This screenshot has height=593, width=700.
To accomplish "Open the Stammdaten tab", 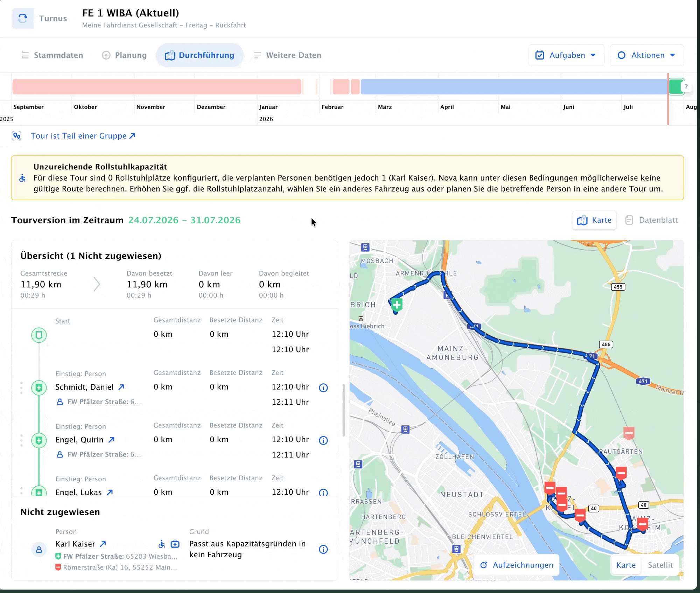I will tap(52, 55).
